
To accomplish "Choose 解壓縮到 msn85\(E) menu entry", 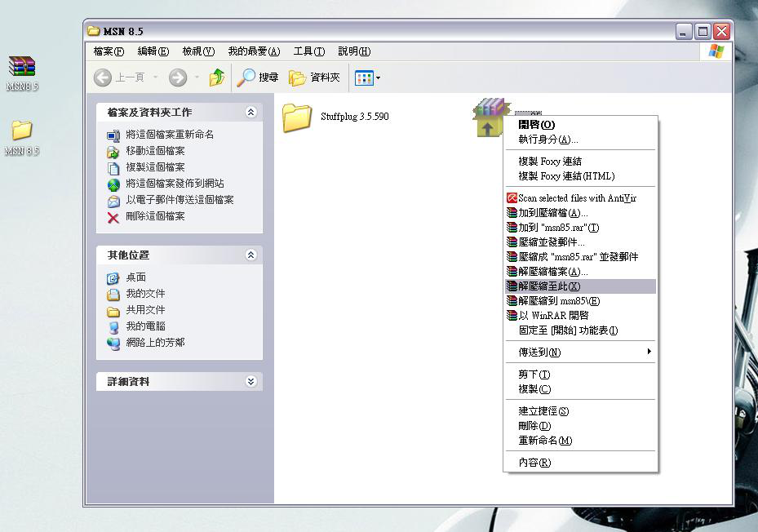I will pyautogui.click(x=580, y=301).
